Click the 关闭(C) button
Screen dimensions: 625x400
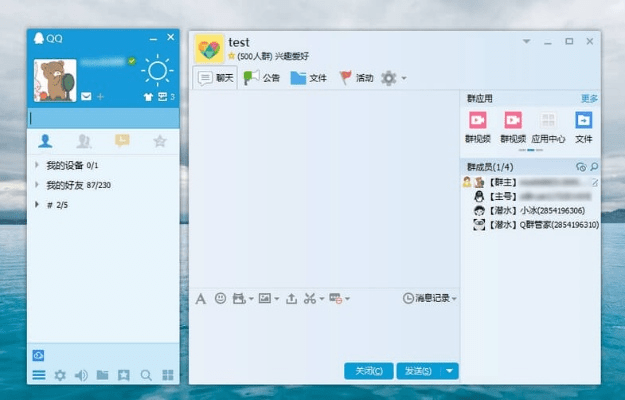368,371
